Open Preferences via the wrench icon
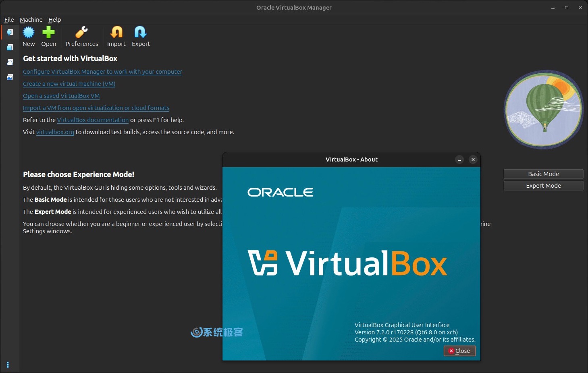 pos(81,32)
